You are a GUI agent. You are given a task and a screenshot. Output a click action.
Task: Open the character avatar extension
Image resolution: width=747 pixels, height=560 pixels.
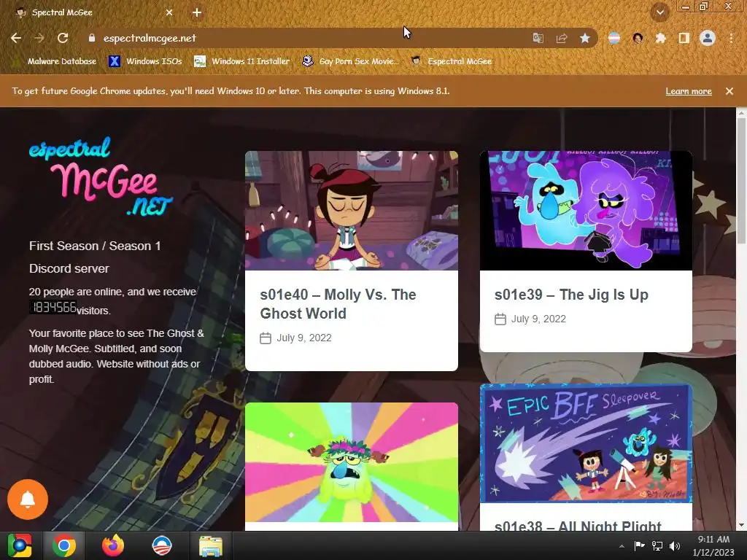[638, 38]
